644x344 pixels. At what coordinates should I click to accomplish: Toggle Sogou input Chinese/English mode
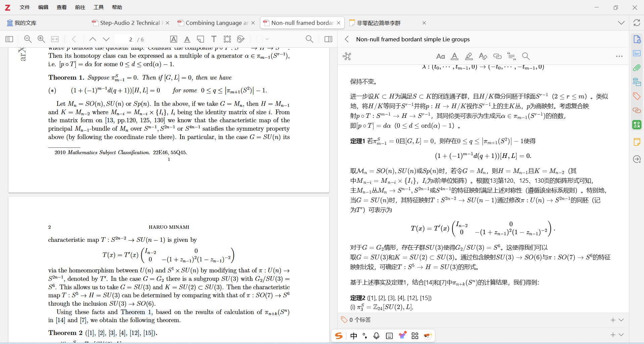coord(353,336)
